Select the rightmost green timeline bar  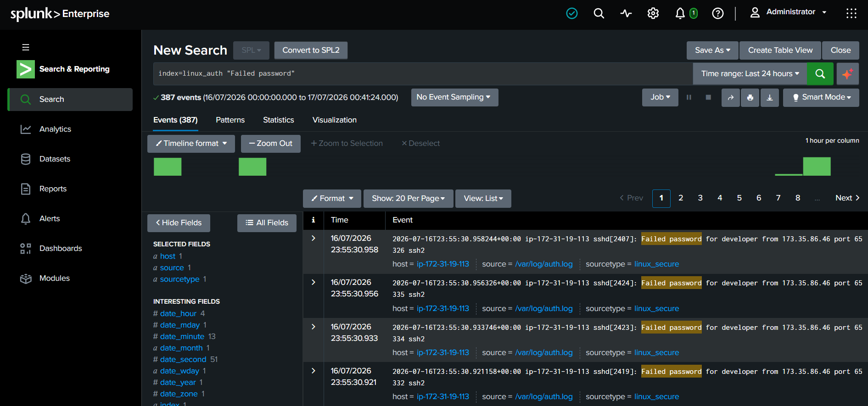click(817, 167)
